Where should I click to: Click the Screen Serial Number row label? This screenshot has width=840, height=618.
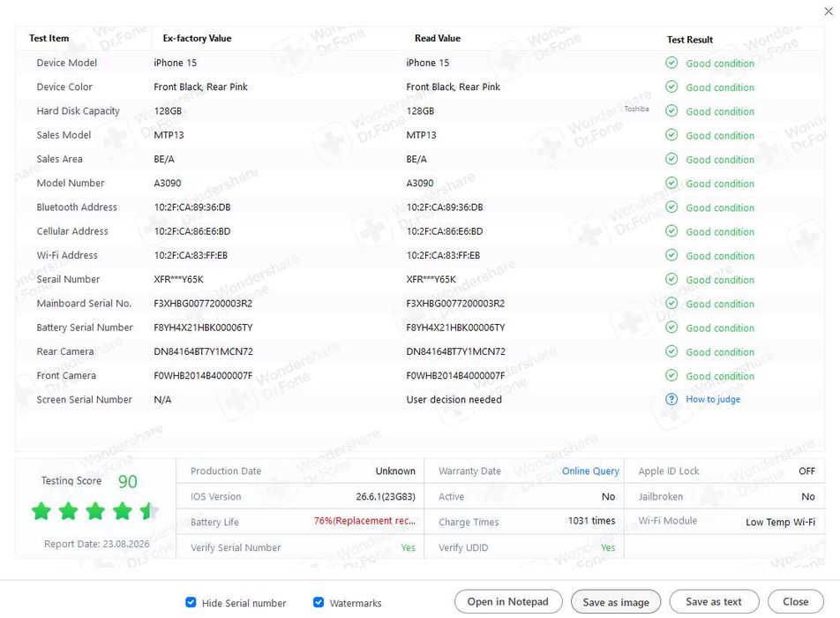[84, 400]
